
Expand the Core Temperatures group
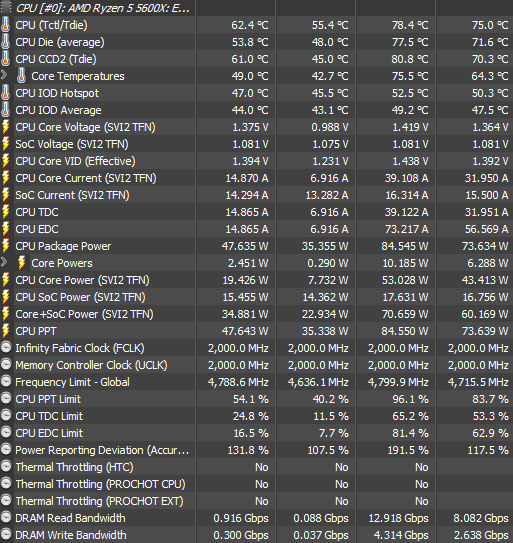[x=4, y=75]
